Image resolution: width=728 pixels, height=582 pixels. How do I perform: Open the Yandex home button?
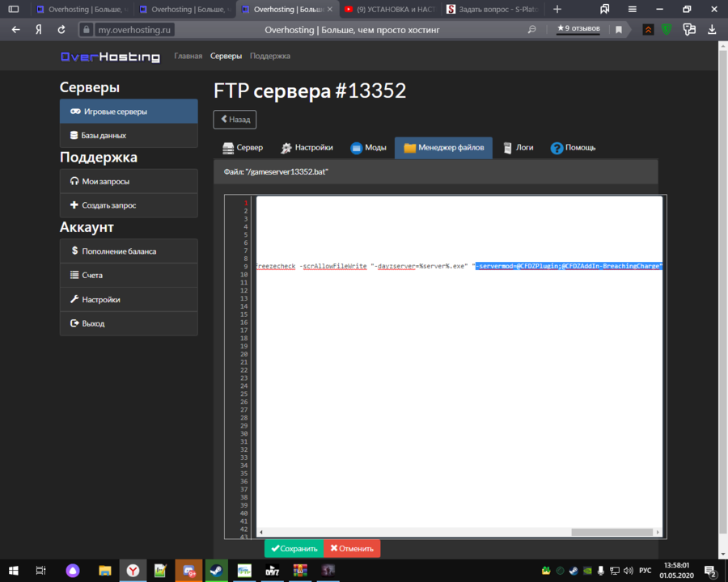coord(39,30)
